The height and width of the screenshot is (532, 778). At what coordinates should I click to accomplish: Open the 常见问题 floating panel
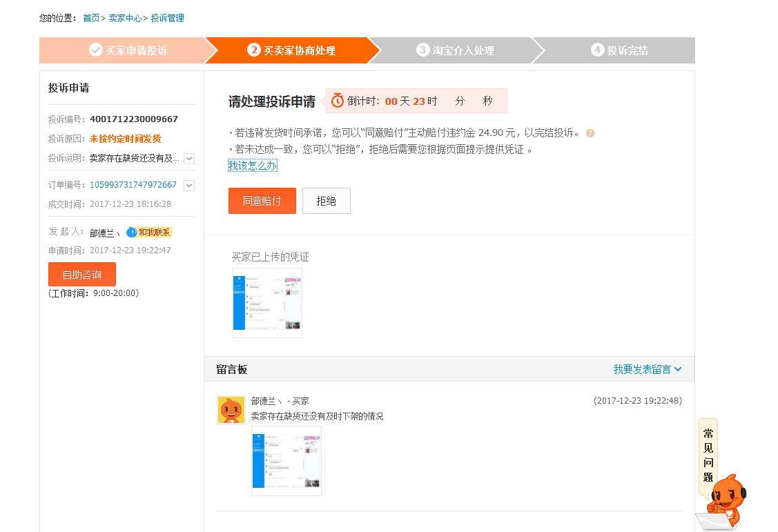coord(708,455)
